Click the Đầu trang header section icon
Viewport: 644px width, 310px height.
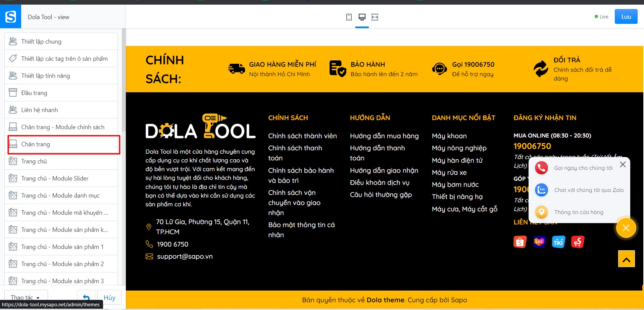[x=13, y=93]
